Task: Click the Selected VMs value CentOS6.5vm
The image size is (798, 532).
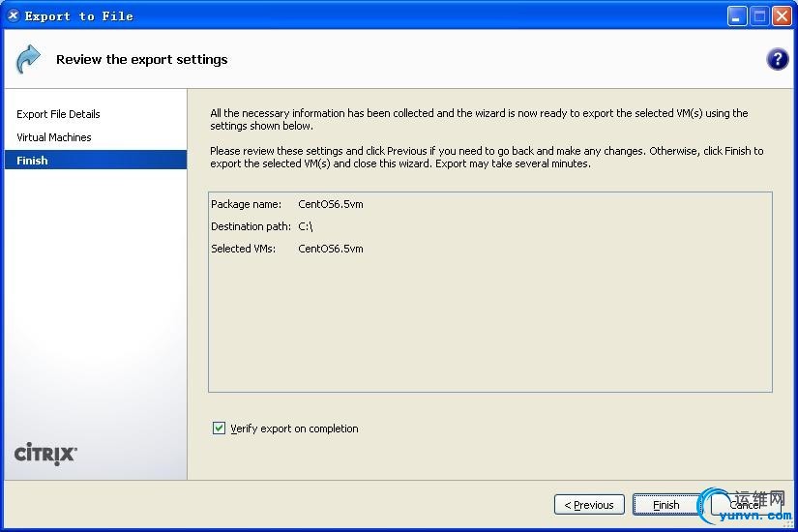Action: tap(331, 249)
